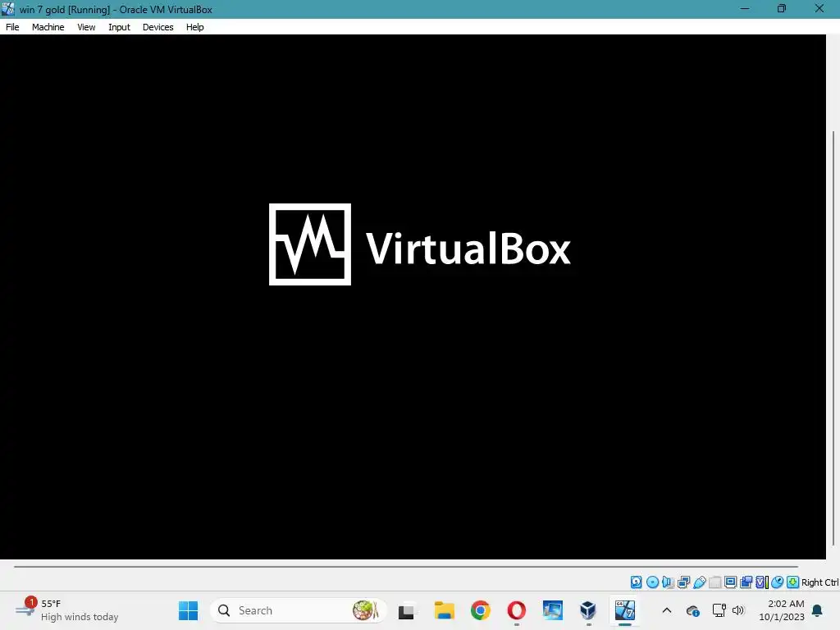The width and height of the screenshot is (840, 630).
Task: Open the File menu
Action: pos(12,27)
